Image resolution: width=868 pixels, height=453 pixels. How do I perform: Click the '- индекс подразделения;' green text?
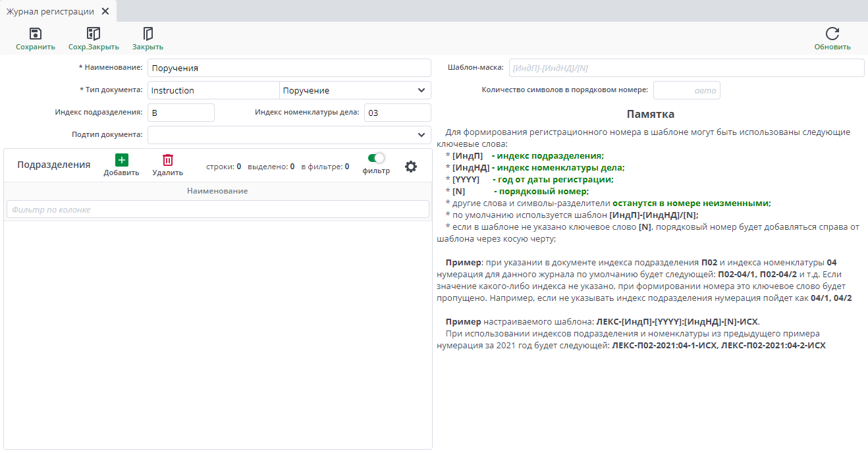pos(547,155)
